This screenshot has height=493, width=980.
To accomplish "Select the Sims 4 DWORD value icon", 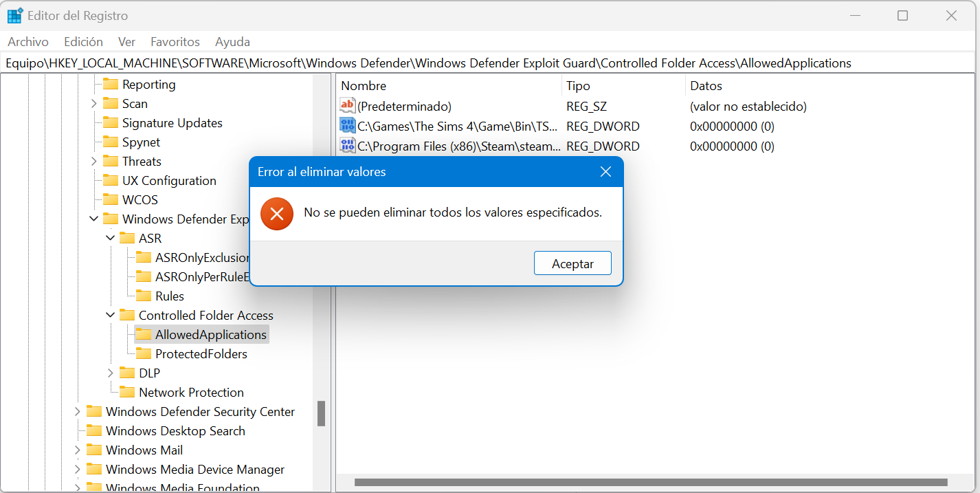I will pyautogui.click(x=348, y=126).
